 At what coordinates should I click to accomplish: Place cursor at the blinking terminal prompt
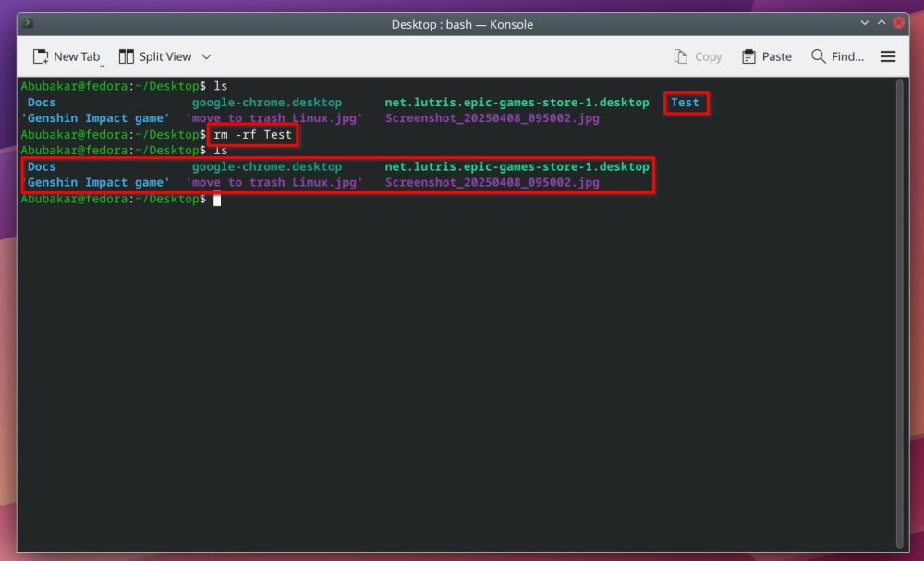tap(218, 198)
